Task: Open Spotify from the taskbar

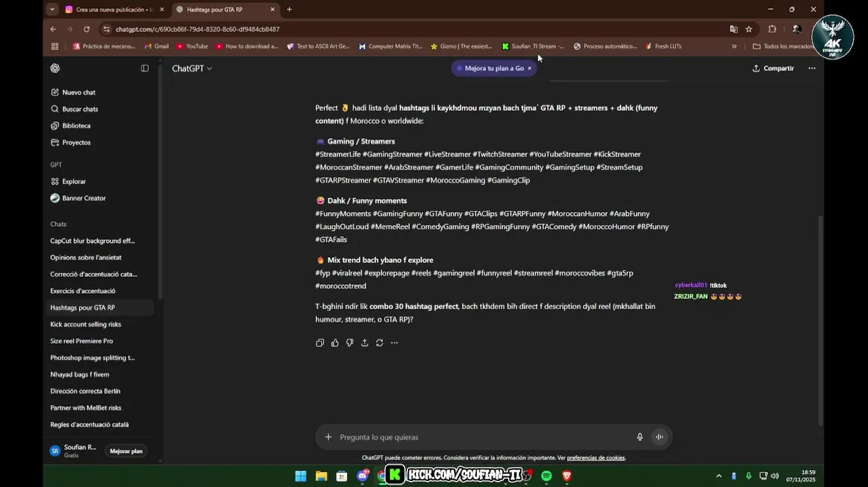Action: 546,476
